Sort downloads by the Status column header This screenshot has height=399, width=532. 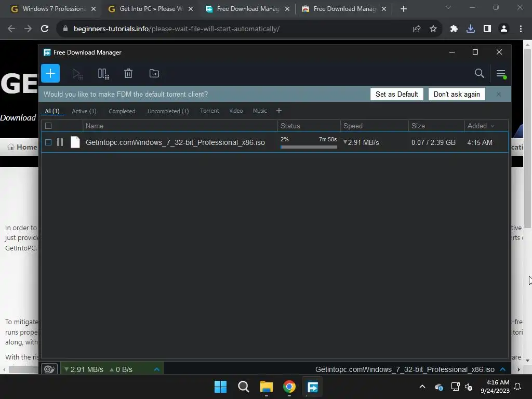(309, 126)
